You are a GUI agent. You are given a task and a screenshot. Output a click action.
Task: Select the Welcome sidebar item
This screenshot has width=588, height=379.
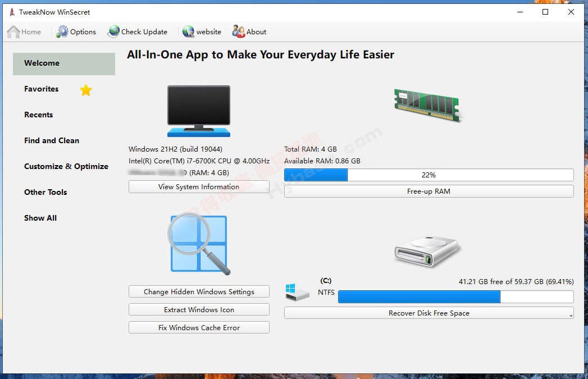64,63
